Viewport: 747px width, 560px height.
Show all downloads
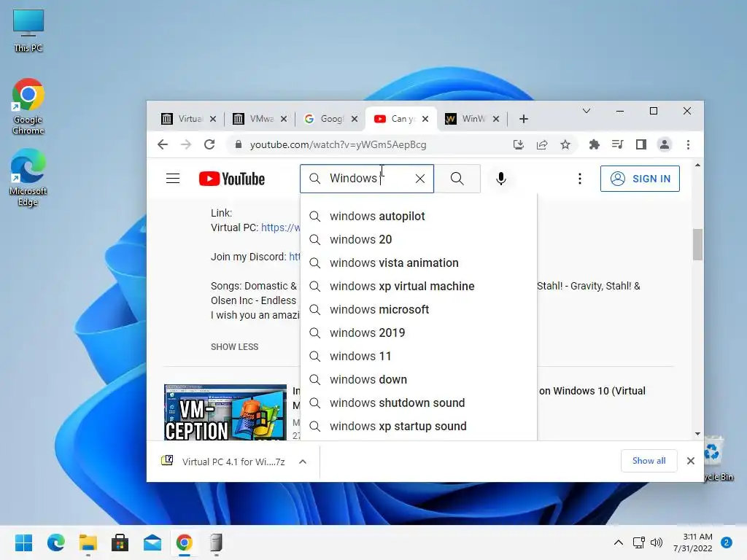pyautogui.click(x=649, y=461)
